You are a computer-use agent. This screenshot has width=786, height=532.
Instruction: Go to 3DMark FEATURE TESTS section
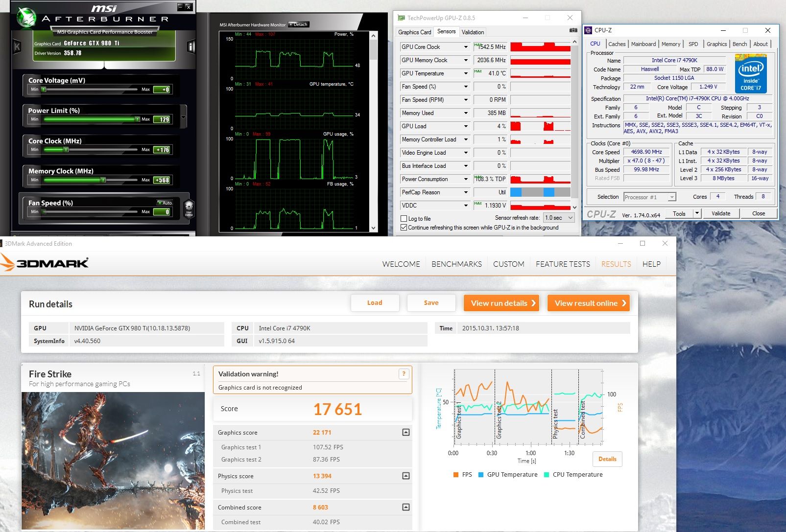[x=563, y=264]
